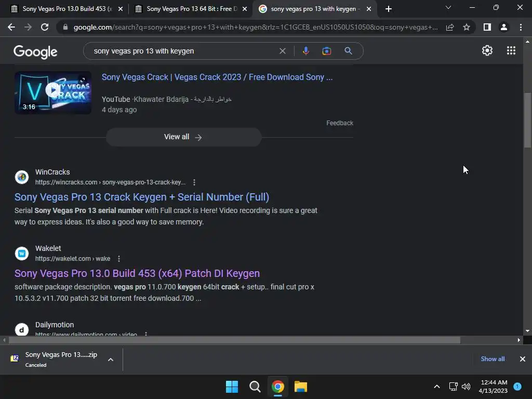The height and width of the screenshot is (399, 532).
Task: Close the download bar
Action: coord(523,359)
